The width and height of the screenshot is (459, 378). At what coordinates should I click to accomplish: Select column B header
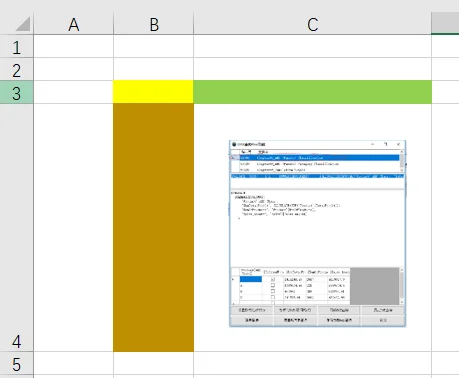point(153,23)
